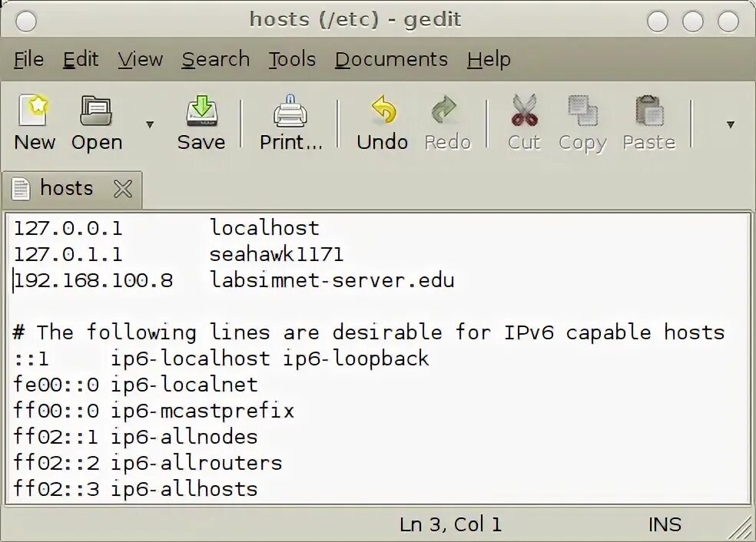The height and width of the screenshot is (542, 756).
Task: Open the Edit menu
Action: tap(81, 59)
